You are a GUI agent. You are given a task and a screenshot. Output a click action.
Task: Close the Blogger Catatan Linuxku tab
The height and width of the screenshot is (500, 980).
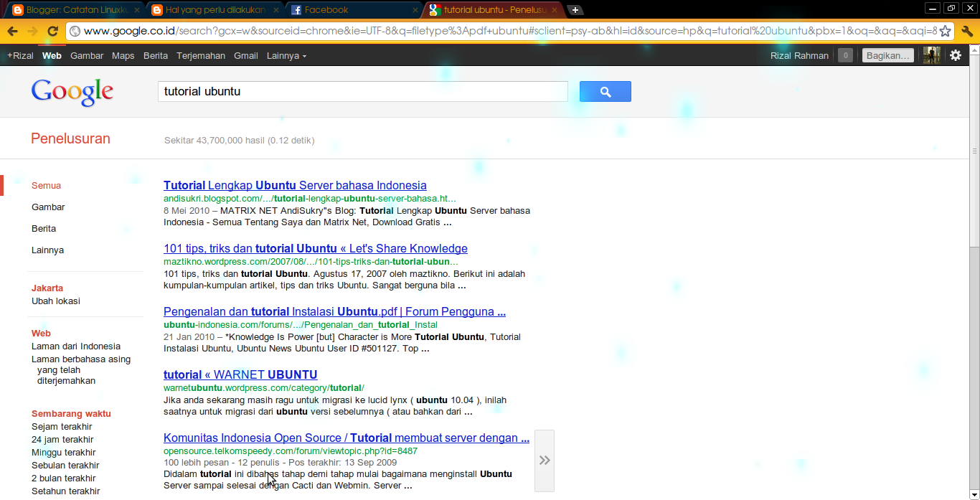[x=137, y=10]
